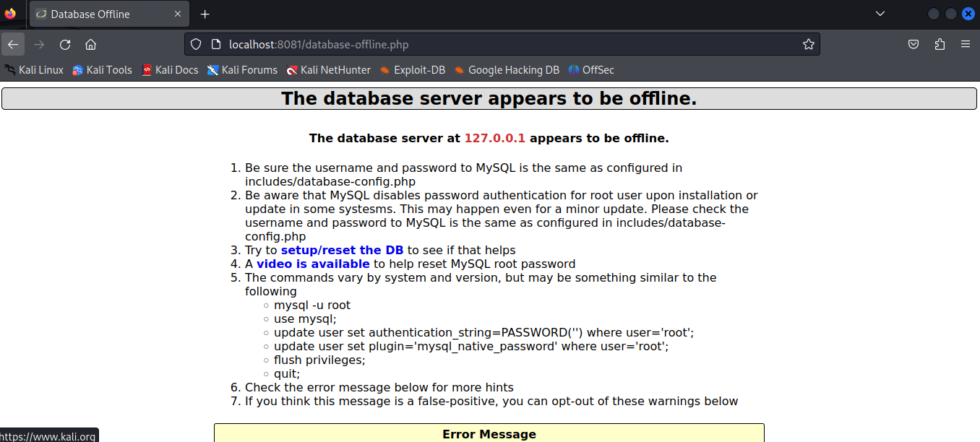
Task: Click inside the address bar
Action: [x=434, y=43]
